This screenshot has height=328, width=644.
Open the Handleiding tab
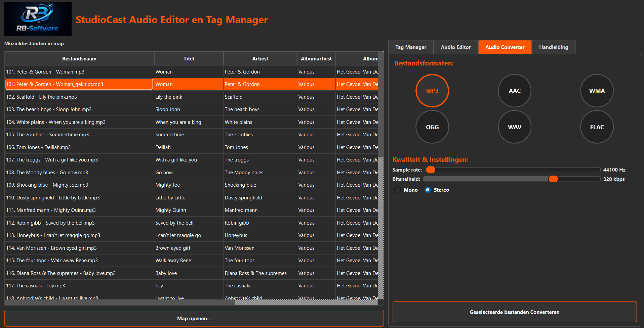pos(554,47)
